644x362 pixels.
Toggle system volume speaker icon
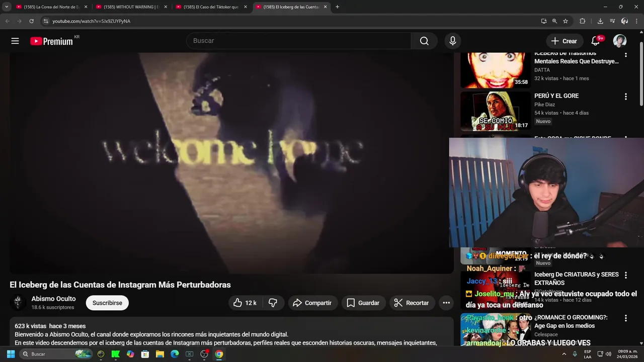tap(608, 354)
